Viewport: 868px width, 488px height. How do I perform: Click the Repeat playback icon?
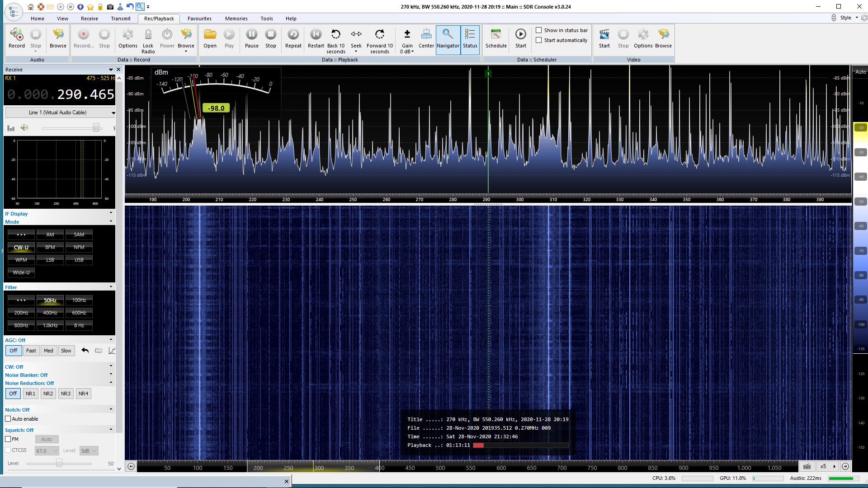pos(293,35)
